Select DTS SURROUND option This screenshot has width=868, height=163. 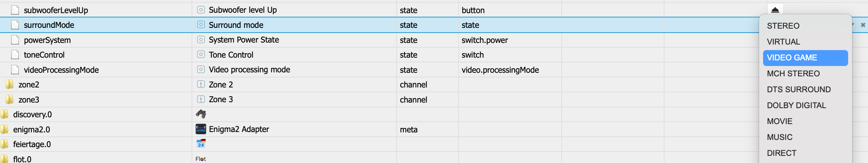point(798,89)
